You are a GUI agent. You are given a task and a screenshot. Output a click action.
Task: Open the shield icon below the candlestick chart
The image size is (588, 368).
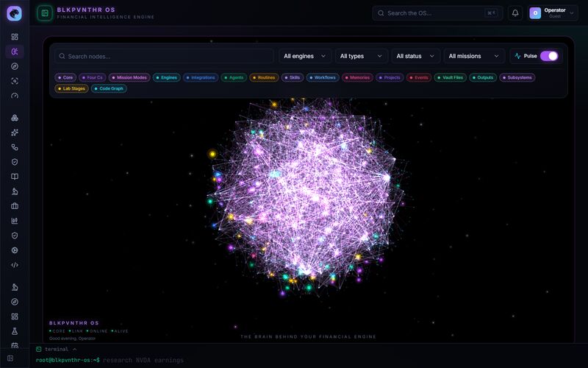click(15, 236)
